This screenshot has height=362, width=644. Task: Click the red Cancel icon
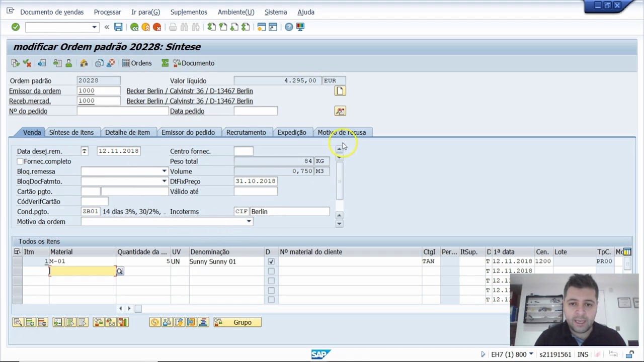click(157, 27)
